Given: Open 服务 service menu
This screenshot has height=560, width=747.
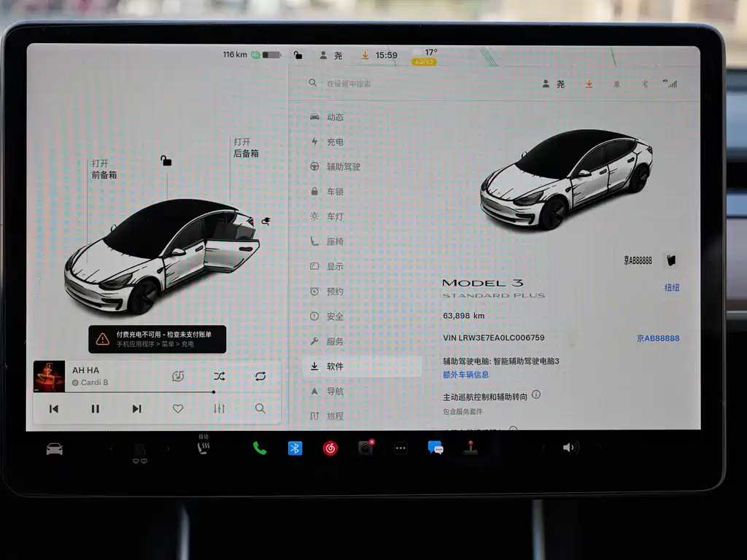Looking at the screenshot, I should (327, 341).
